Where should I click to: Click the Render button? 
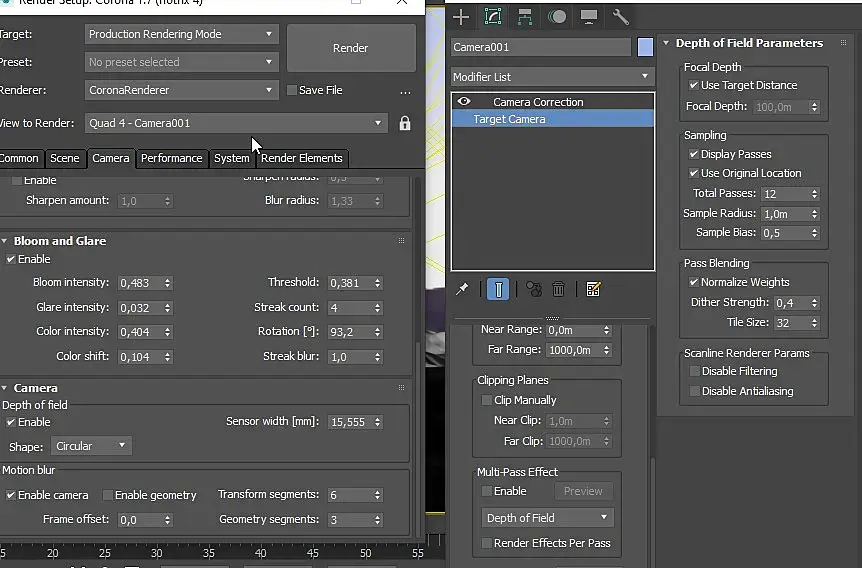(x=351, y=48)
